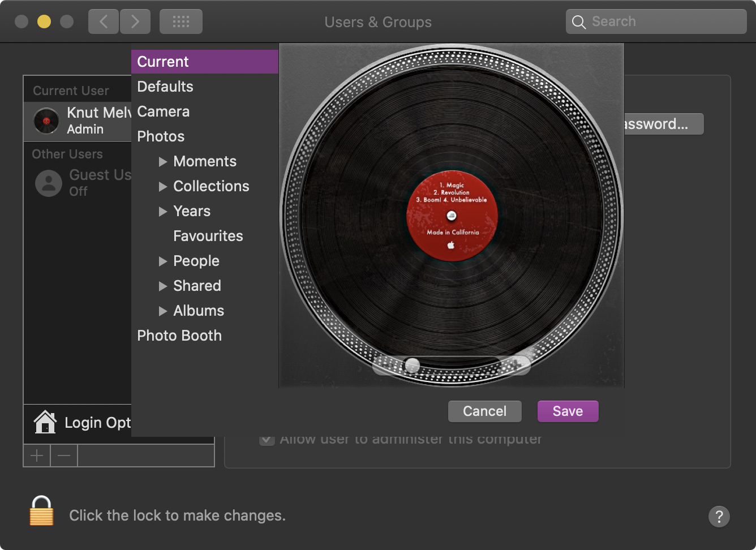Expand the People disclosure triangle
Screen dimensions: 756x550
click(x=163, y=261)
